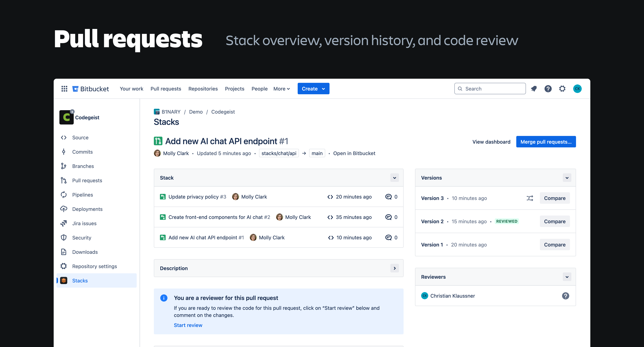Click the CK profile avatar
This screenshot has width=644, height=347.
click(x=577, y=89)
